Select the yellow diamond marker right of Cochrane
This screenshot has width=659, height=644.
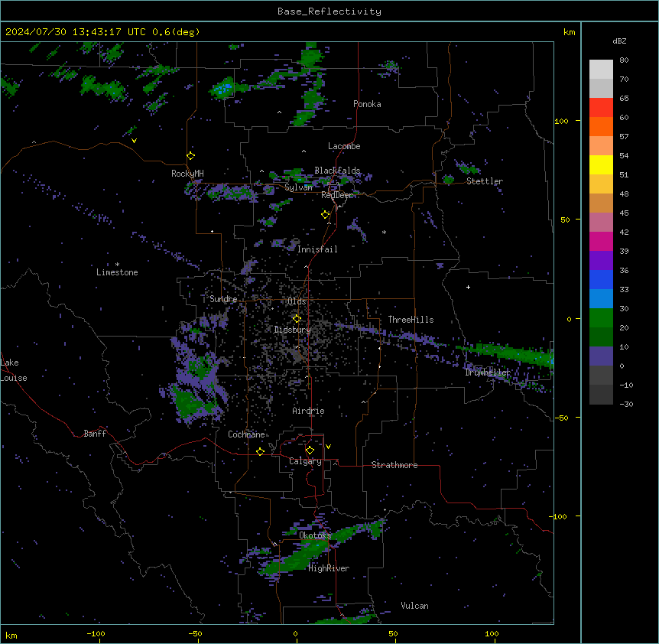pos(260,451)
